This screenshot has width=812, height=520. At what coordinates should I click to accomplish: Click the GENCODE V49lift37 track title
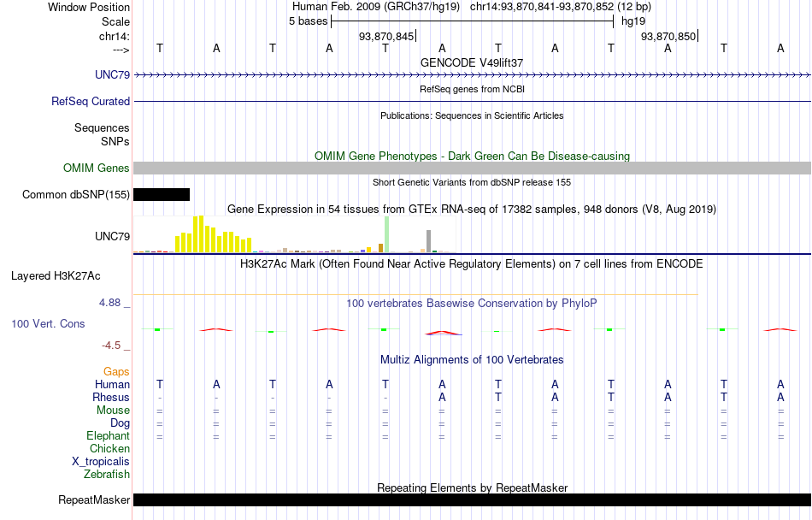[472, 62]
